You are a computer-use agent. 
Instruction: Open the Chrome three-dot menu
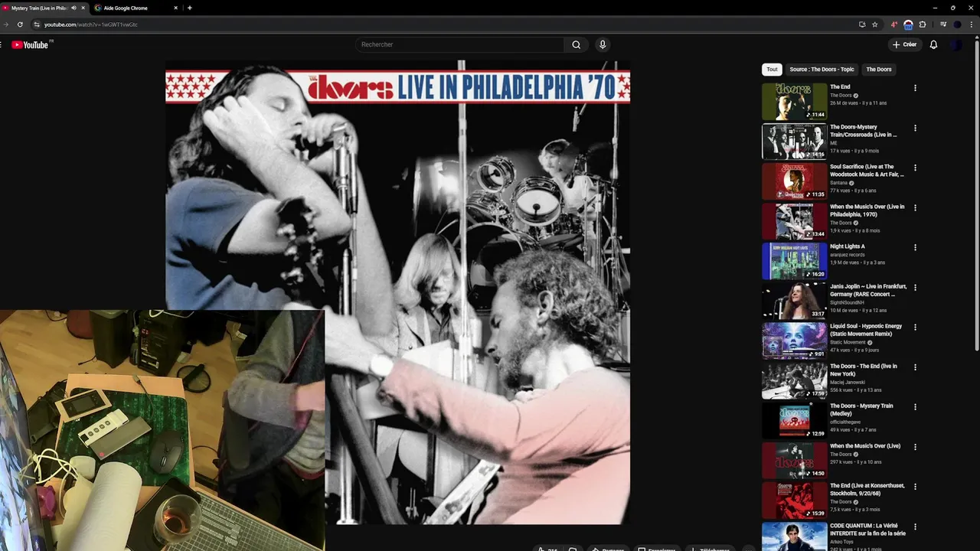971,24
